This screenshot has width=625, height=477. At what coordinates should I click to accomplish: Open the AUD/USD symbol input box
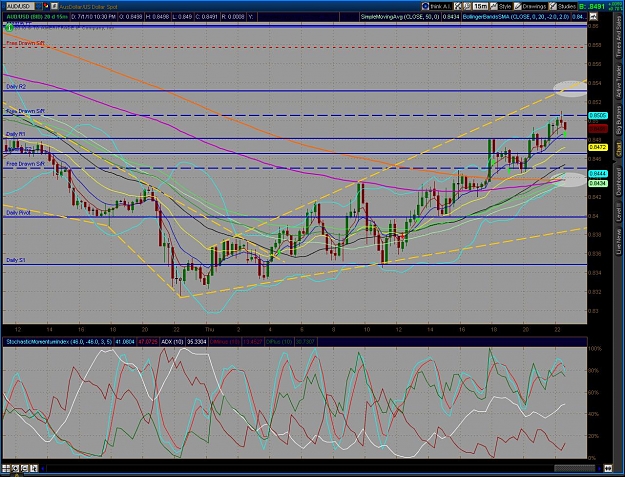(x=18, y=6)
